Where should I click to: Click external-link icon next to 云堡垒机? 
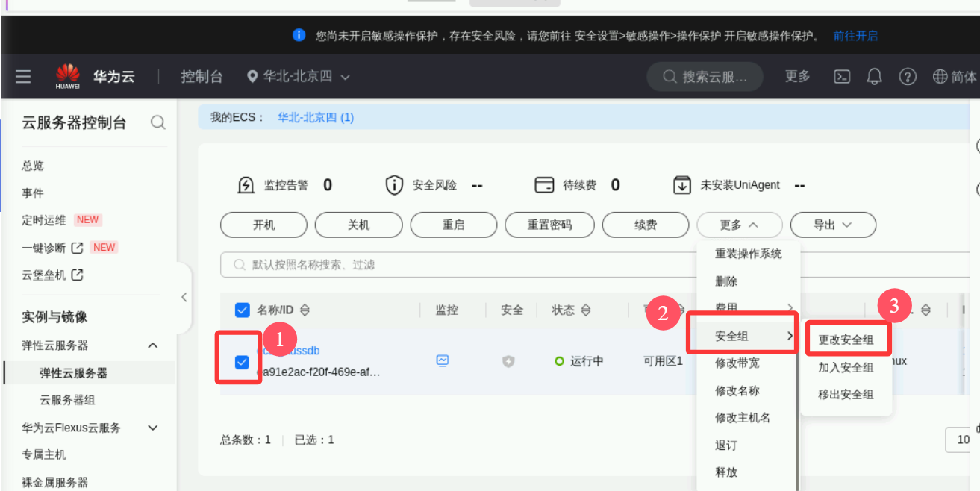pyautogui.click(x=77, y=275)
